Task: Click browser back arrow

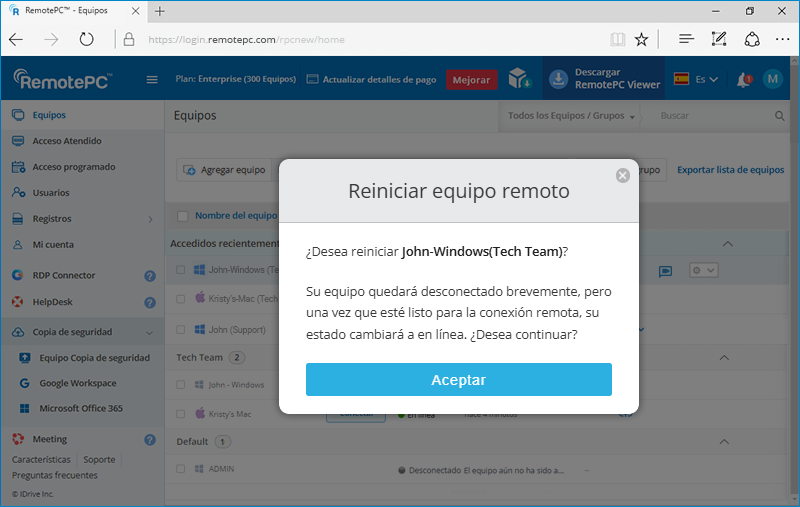Action: (16, 39)
